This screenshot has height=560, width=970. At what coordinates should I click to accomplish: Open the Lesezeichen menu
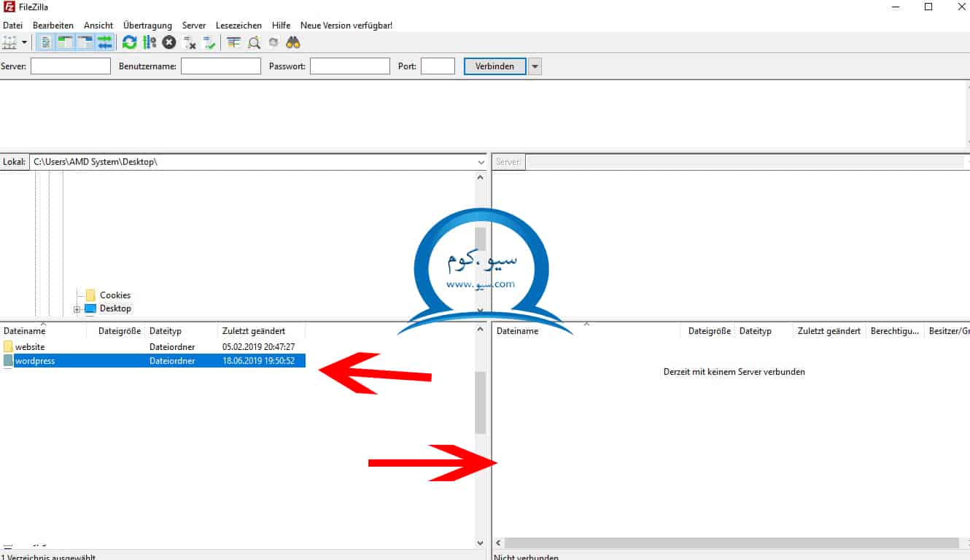tap(238, 25)
